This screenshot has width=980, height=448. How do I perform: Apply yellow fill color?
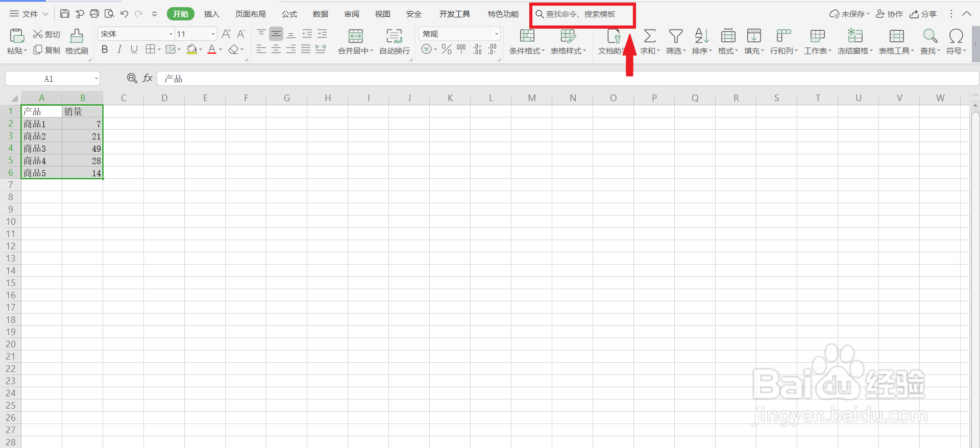click(x=192, y=49)
